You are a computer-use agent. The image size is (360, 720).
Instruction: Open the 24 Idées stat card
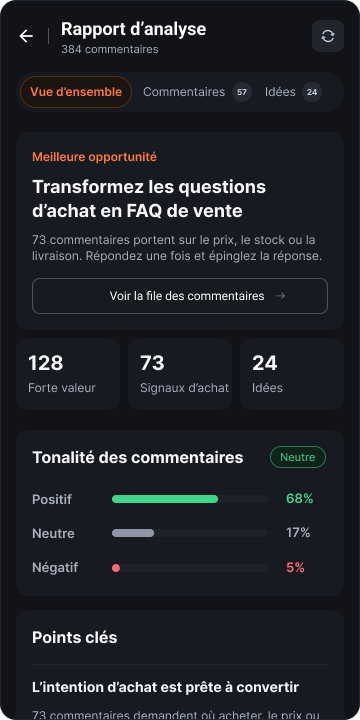click(x=292, y=374)
